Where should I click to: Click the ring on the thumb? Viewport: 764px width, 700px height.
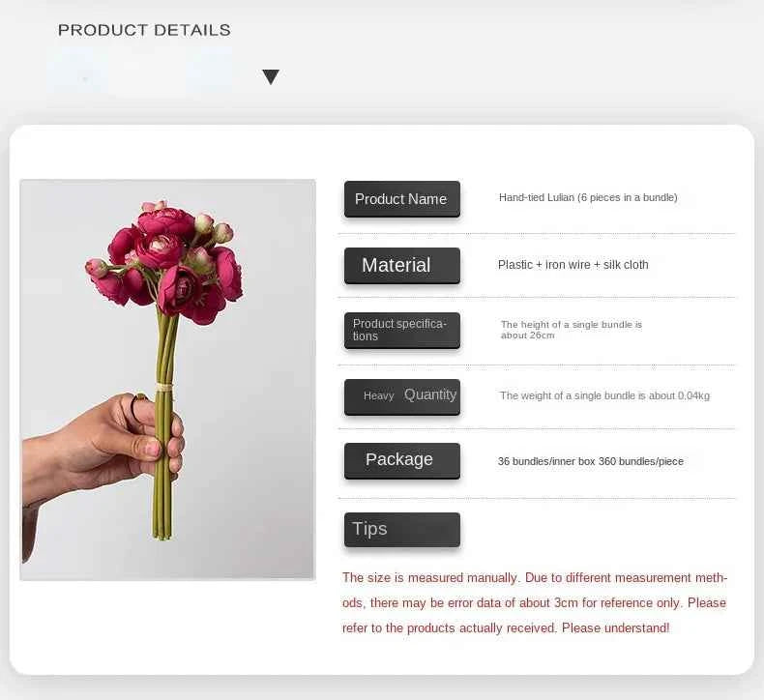tap(137, 403)
